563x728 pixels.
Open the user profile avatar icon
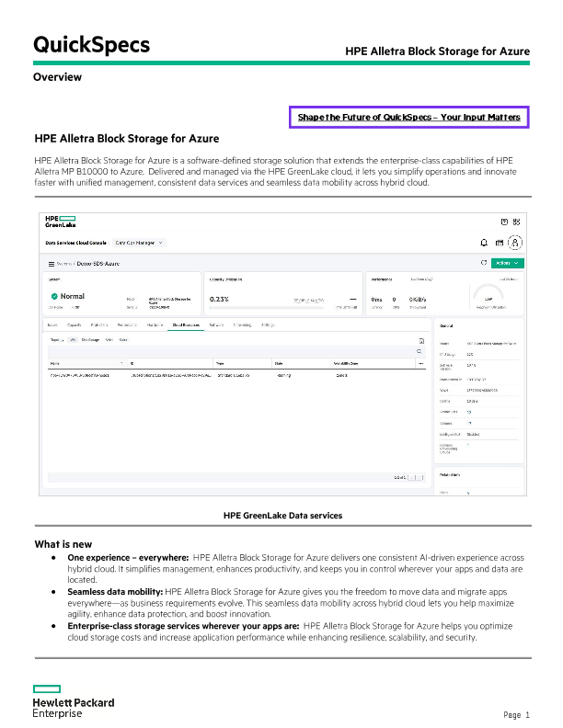tap(514, 243)
